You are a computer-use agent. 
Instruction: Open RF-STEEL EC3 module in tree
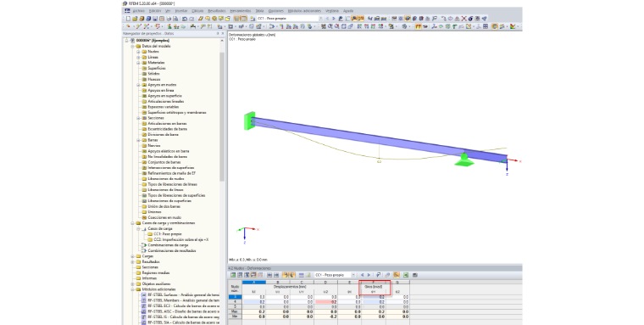(183, 306)
